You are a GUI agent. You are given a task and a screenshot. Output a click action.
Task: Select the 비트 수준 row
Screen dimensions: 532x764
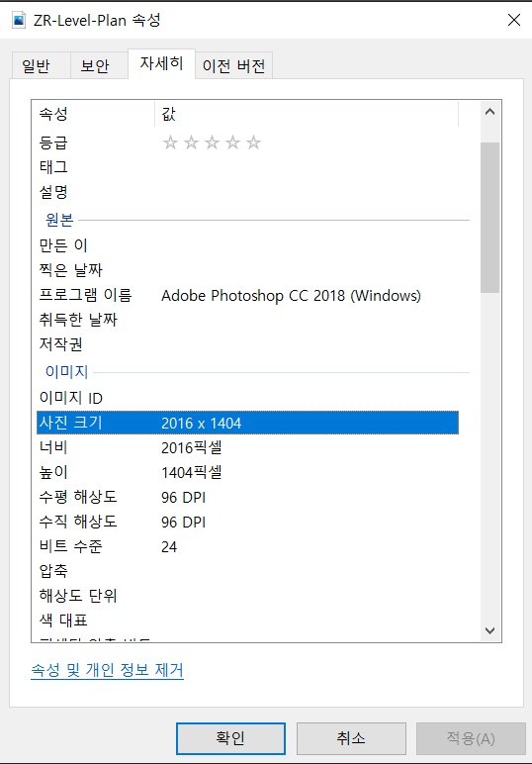(248, 546)
